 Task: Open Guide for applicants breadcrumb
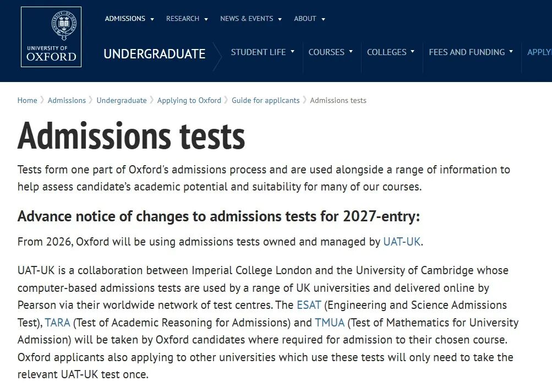[265, 100]
